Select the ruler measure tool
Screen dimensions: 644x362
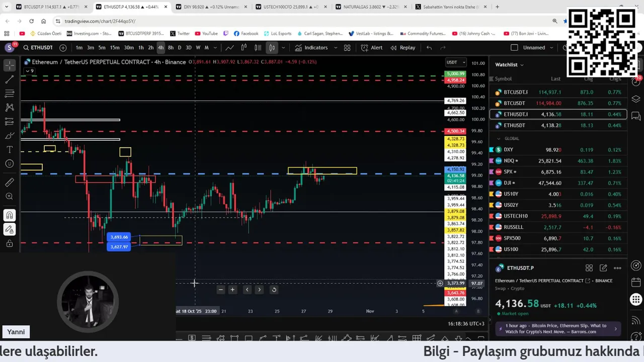point(10,183)
